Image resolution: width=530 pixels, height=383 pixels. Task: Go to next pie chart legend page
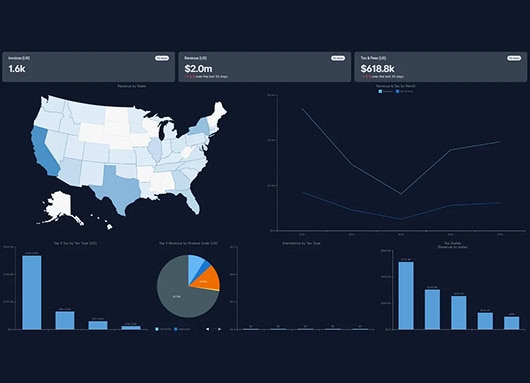tap(220, 329)
